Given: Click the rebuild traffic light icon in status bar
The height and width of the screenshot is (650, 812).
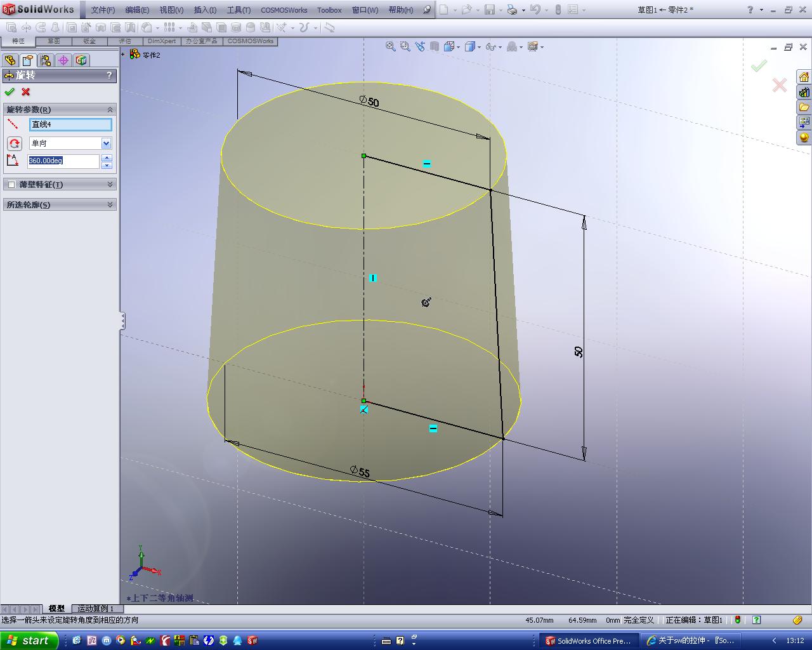Looking at the screenshot, I should tap(738, 620).
